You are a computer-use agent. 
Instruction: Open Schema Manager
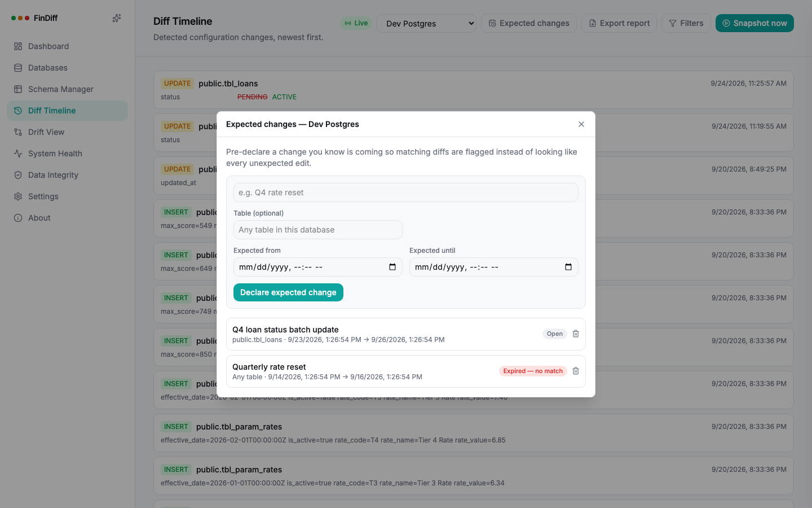pyautogui.click(x=67, y=89)
